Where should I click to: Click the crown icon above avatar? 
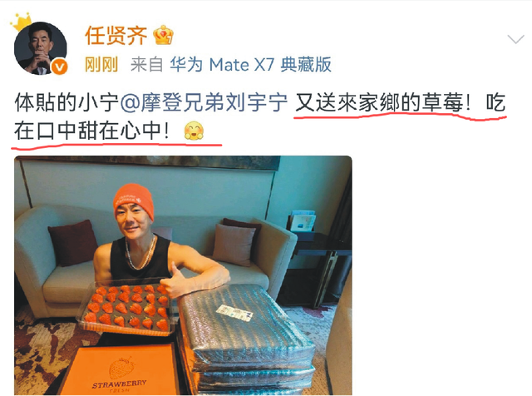click(x=22, y=22)
